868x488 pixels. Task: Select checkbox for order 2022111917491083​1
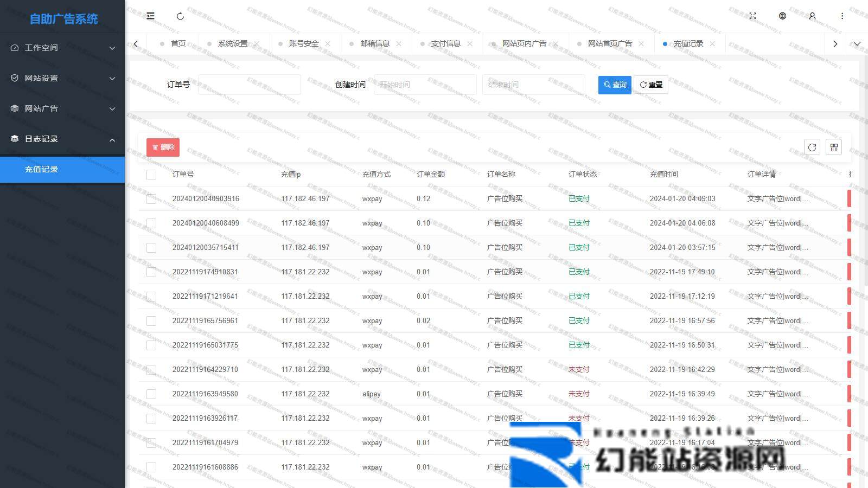point(151,272)
